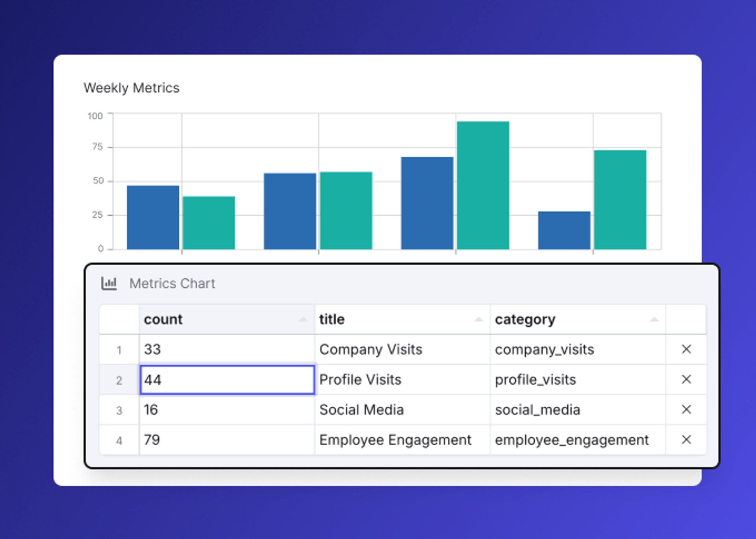Sort by the count column arrow
The height and width of the screenshot is (539, 756).
point(303,319)
